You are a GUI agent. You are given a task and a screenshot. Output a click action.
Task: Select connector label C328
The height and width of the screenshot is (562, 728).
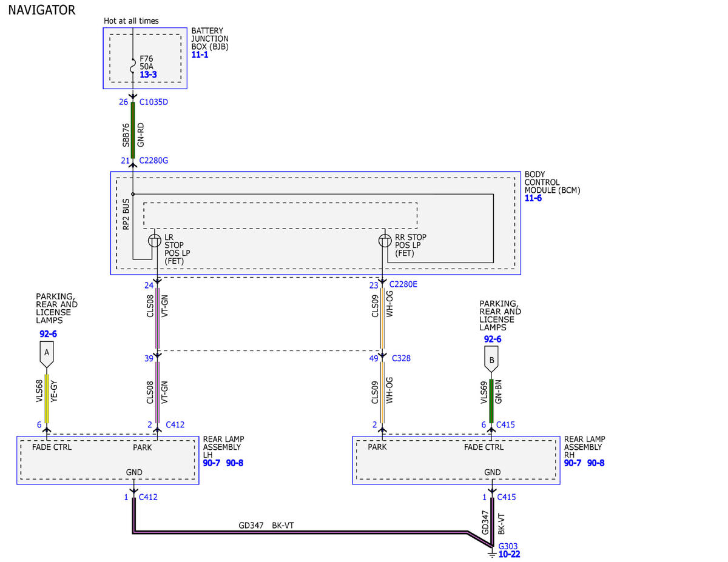[x=401, y=358]
